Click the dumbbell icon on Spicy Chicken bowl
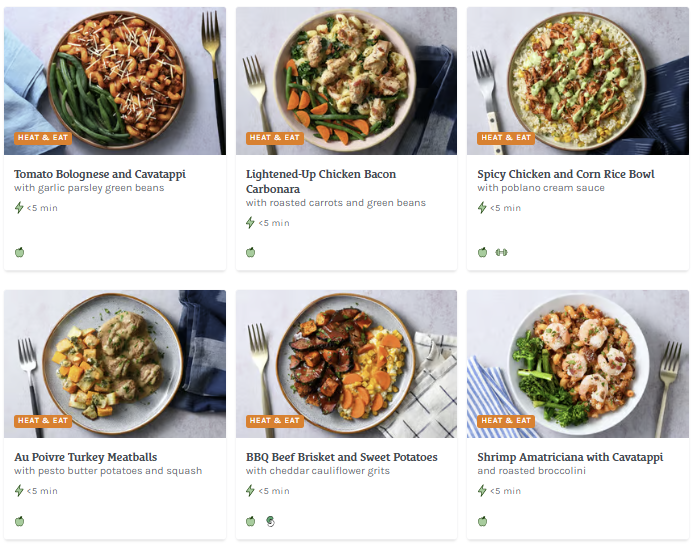The image size is (697, 552). point(501,252)
